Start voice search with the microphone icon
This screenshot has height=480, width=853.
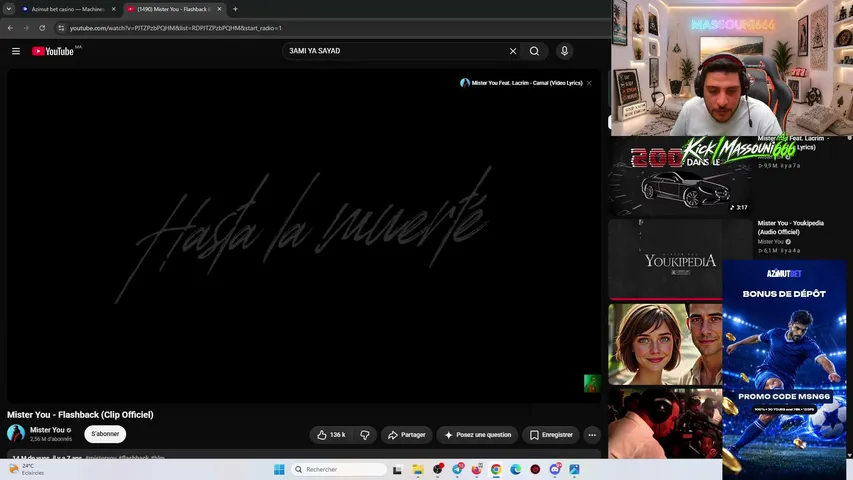[564, 51]
